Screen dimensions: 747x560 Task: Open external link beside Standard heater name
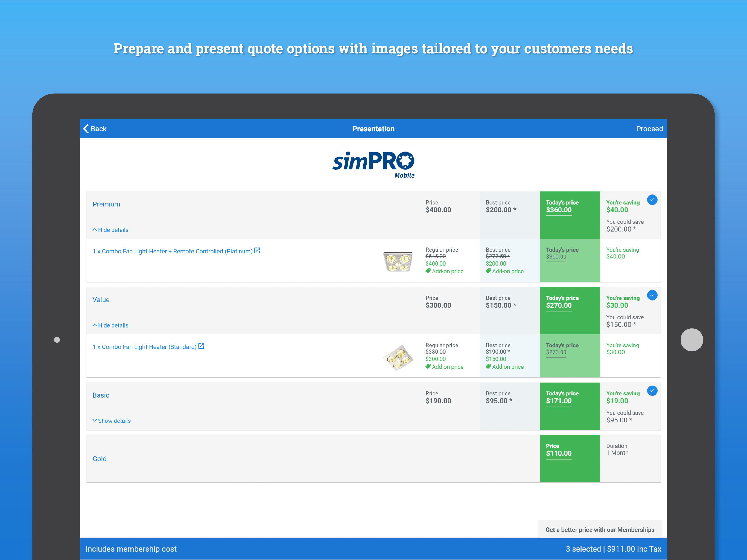pyautogui.click(x=201, y=346)
